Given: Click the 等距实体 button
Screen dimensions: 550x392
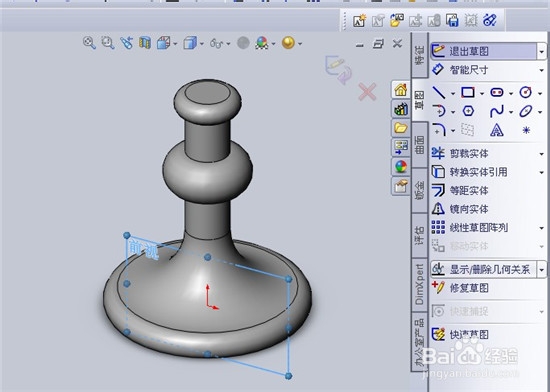Looking at the screenshot, I should click(460, 191).
